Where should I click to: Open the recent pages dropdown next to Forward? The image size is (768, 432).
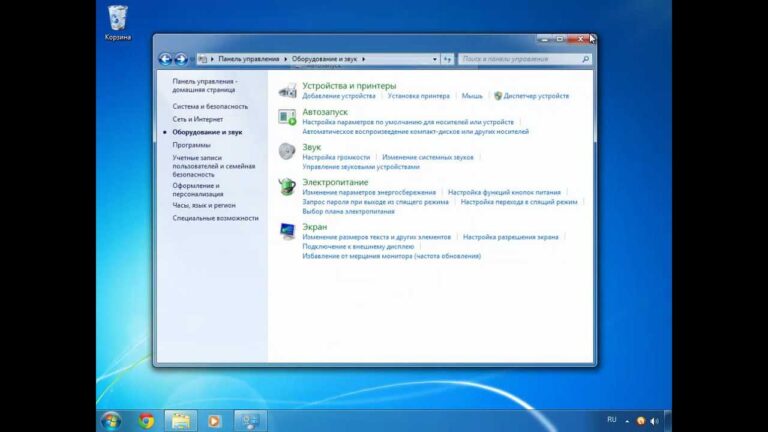click(x=192, y=59)
